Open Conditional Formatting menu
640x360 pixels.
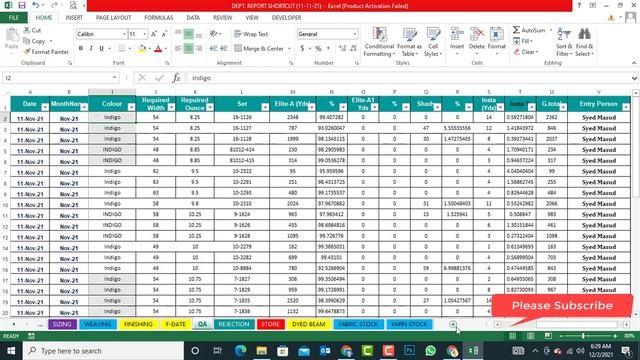click(379, 42)
